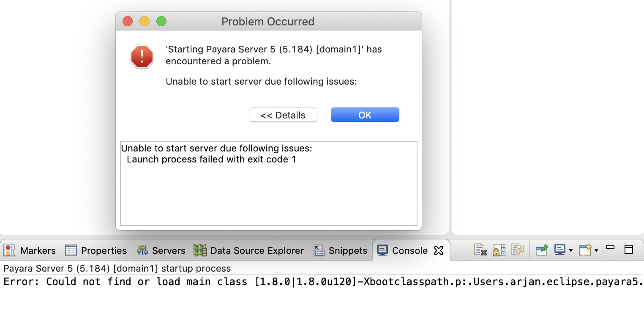Viewport: 644px width, 319px height.
Task: Toggle Scroll Lock in the console toolbar
Action: [499, 250]
